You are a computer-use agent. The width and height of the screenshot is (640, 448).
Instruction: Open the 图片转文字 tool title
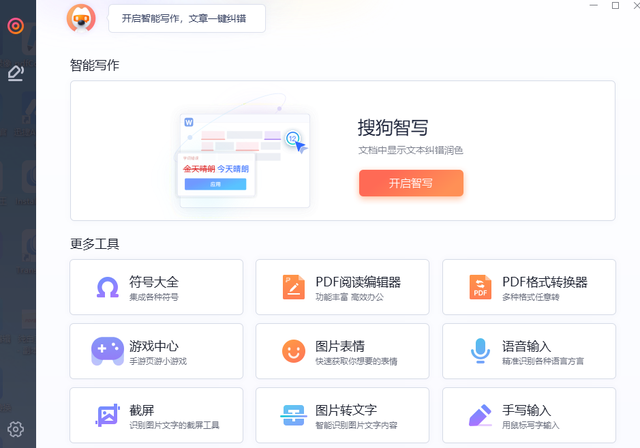point(346,410)
